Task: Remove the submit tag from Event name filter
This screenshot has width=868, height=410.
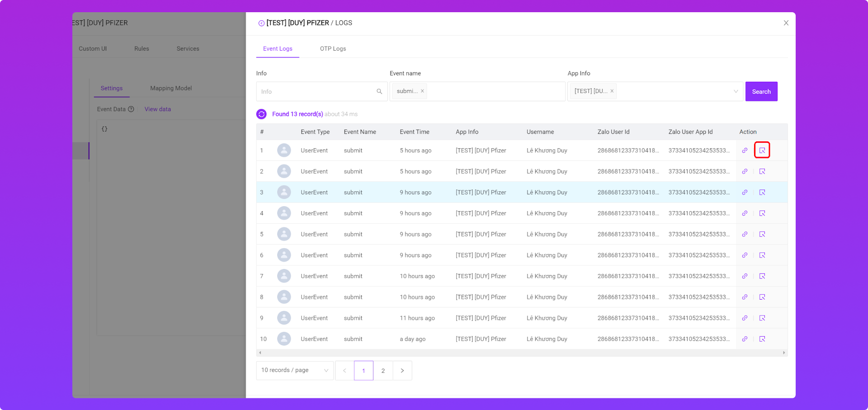Action: pos(422,91)
